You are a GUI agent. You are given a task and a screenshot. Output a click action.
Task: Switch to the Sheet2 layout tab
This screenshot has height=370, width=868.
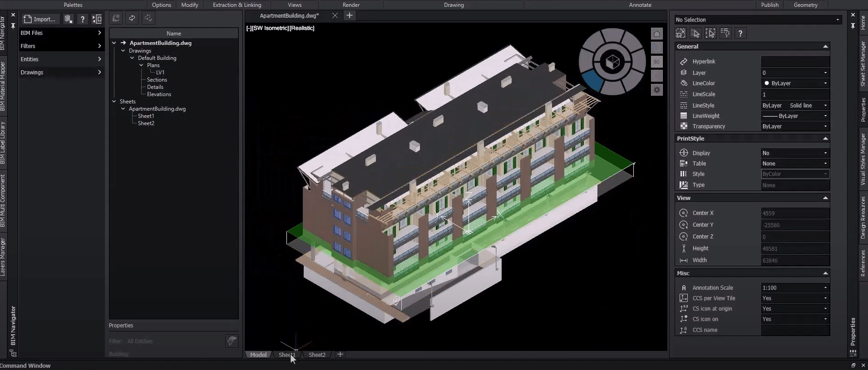coord(317,355)
